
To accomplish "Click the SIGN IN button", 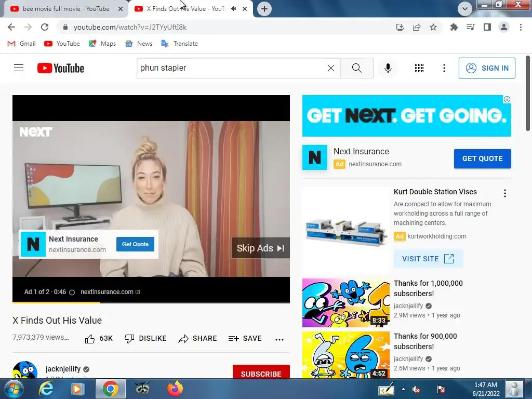I will click(487, 68).
